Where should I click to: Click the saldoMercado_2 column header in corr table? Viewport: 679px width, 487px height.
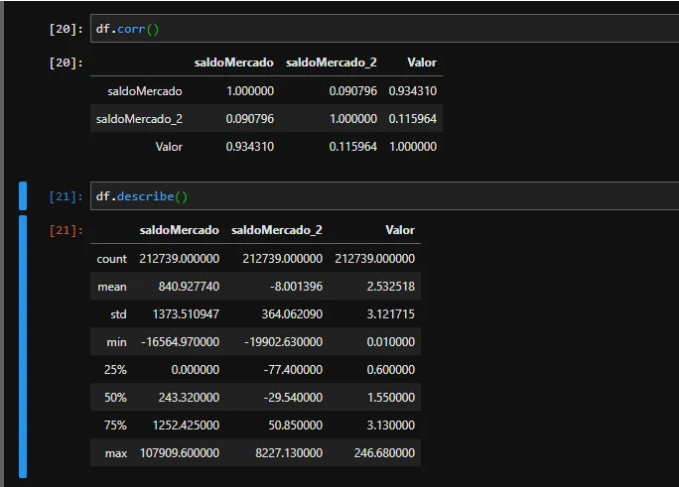click(331, 63)
